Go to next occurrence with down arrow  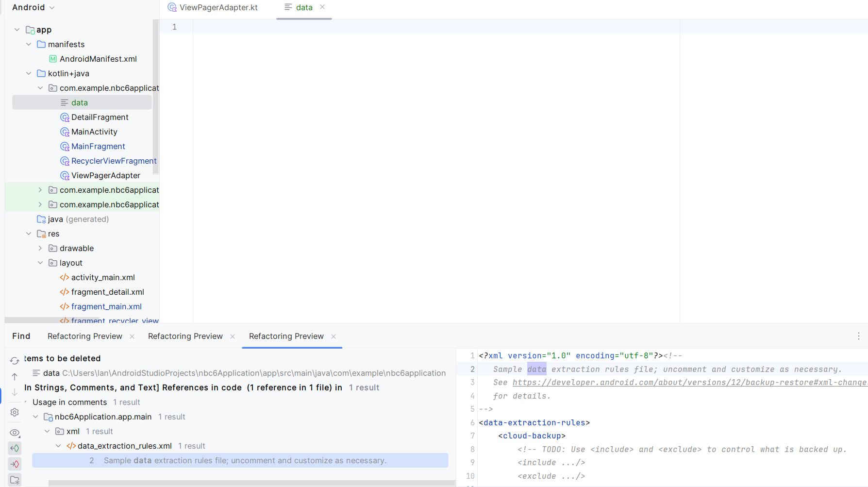(15, 392)
